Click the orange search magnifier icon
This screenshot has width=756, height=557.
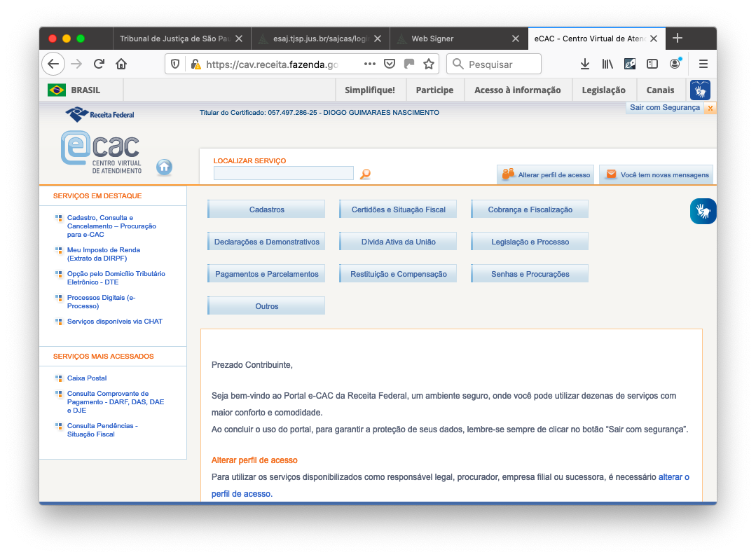pyautogui.click(x=365, y=174)
